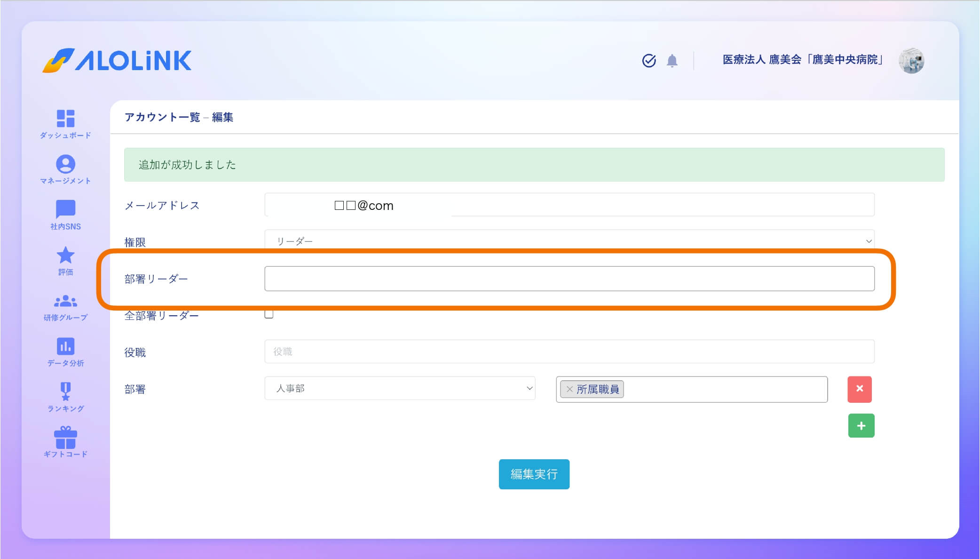This screenshot has height=559, width=980.
Task: Expand the 権限 dropdown showing リーダー
Action: point(569,240)
